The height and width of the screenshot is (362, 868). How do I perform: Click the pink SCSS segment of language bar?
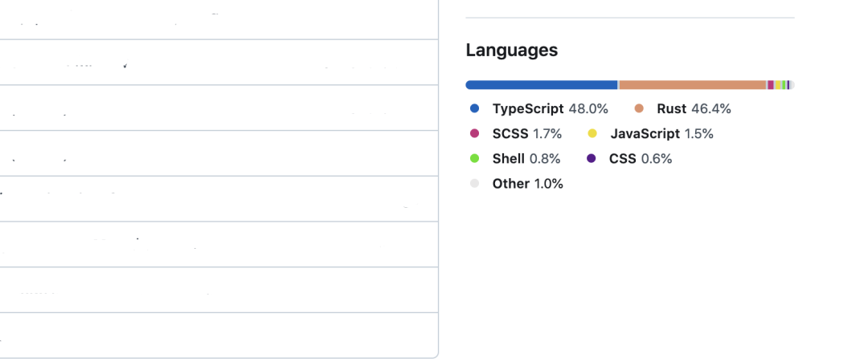pos(771,85)
